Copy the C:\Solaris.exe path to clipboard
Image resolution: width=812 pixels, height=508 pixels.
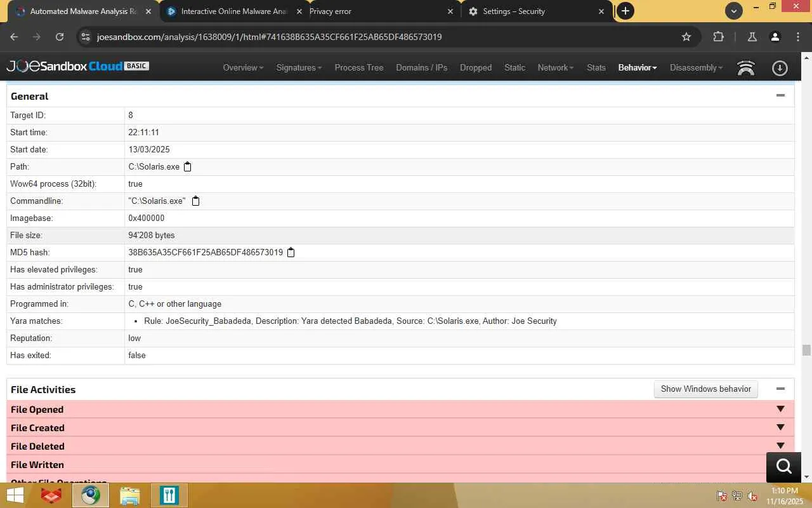pos(188,167)
